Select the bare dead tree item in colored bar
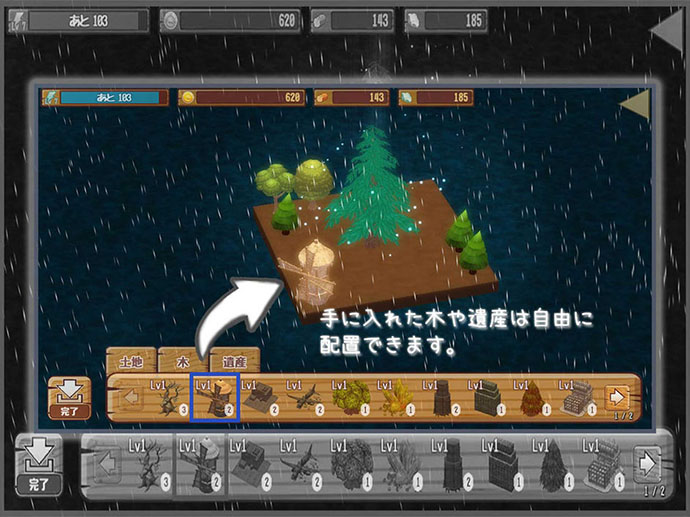The height and width of the screenshot is (517, 690). (x=168, y=400)
